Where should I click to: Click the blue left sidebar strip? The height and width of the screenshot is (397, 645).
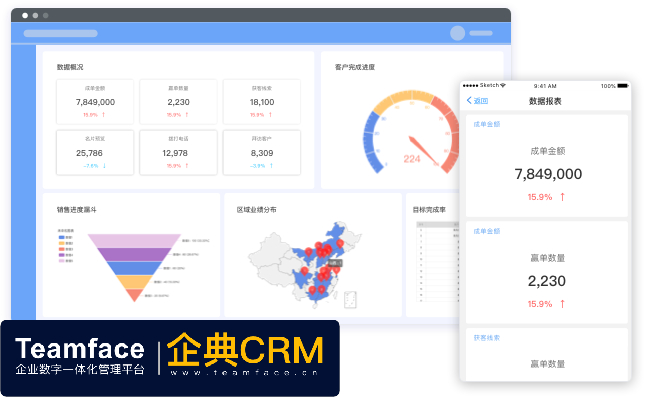click(x=23, y=182)
